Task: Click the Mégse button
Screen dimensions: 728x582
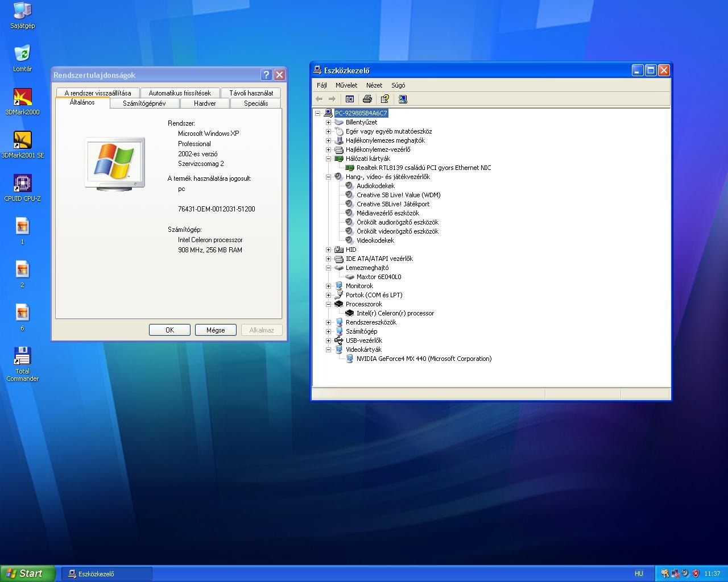Action: 216,330
